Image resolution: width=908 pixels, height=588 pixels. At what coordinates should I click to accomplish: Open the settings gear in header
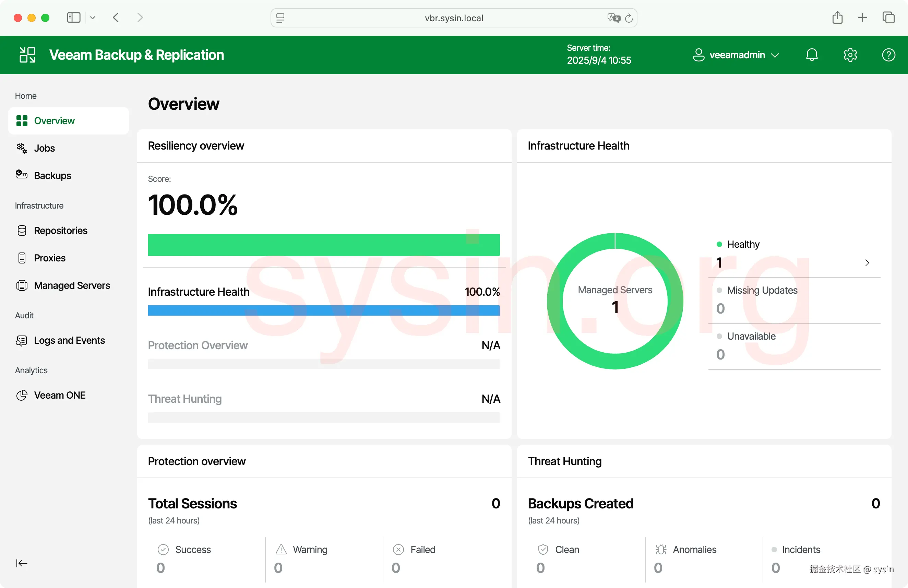[850, 55]
